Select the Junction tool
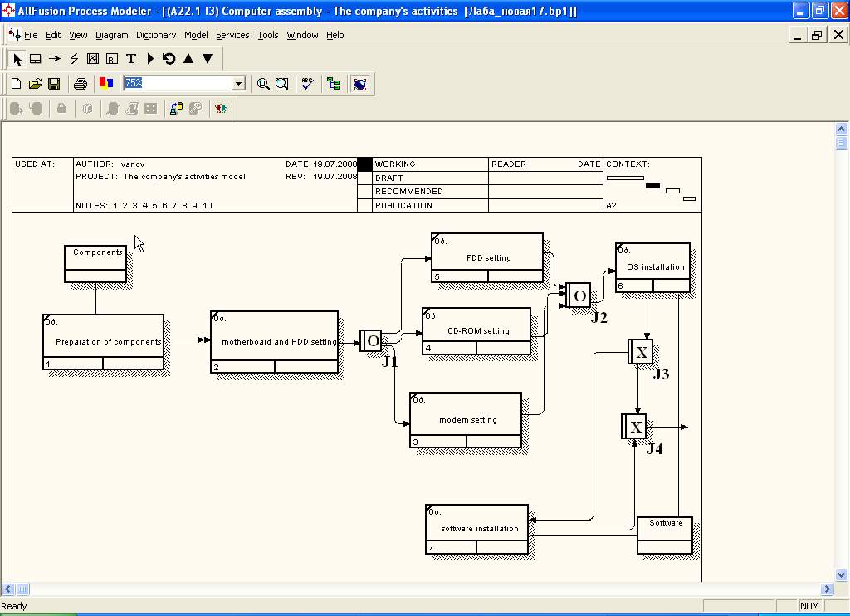Image resolution: width=850 pixels, height=616 pixels. (x=93, y=59)
